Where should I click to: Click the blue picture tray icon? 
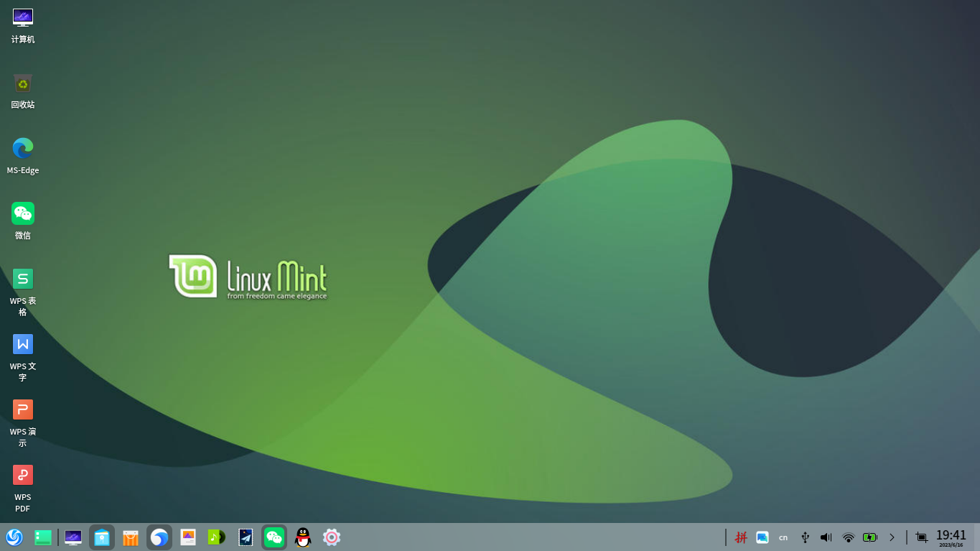[x=762, y=537]
